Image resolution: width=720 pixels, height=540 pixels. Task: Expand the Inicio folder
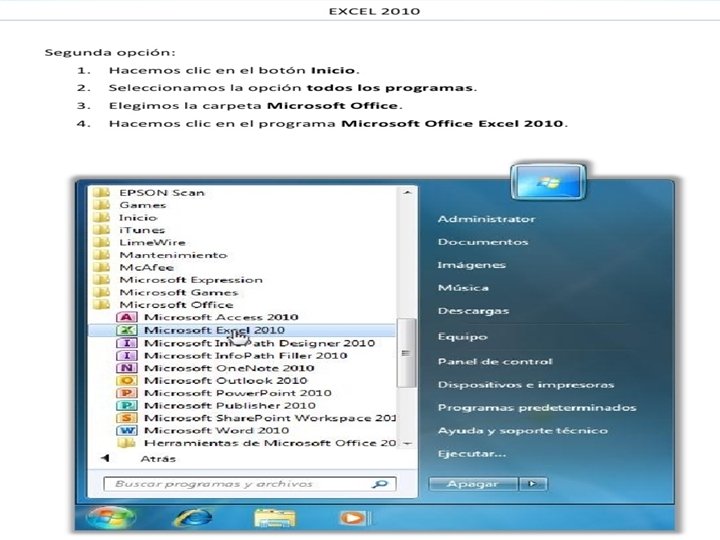click(138, 218)
